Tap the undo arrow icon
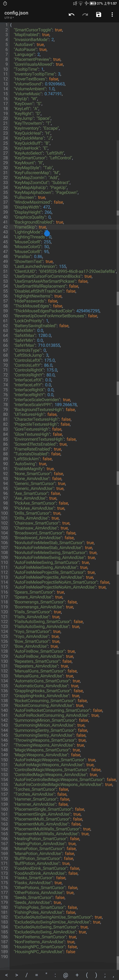This screenshot has height=980, width=119. (71, 14)
